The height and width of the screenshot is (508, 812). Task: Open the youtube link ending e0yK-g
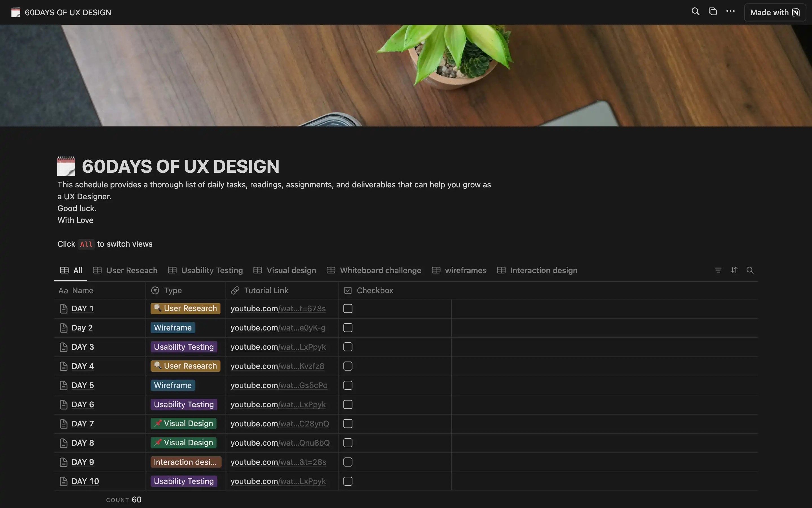[x=278, y=328]
